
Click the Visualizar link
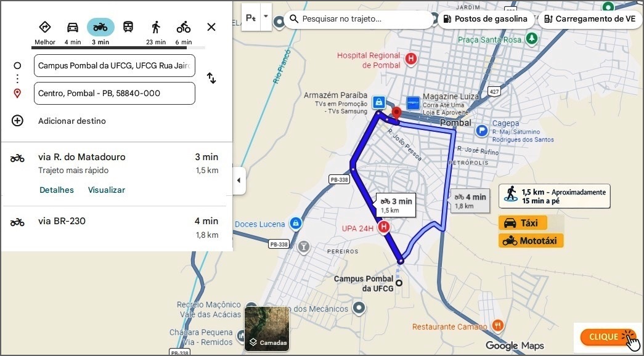click(107, 190)
